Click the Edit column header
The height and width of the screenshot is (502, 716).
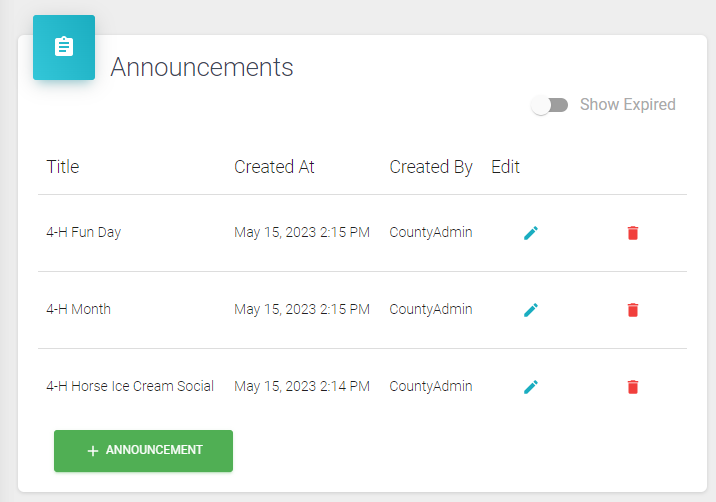pyautogui.click(x=505, y=167)
